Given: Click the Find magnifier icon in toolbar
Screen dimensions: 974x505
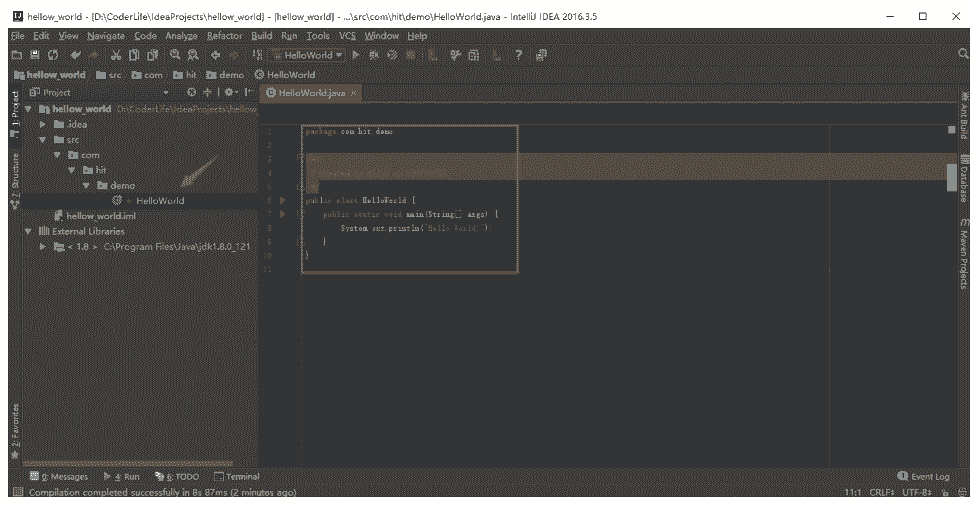Looking at the screenshot, I should click(x=175, y=55).
